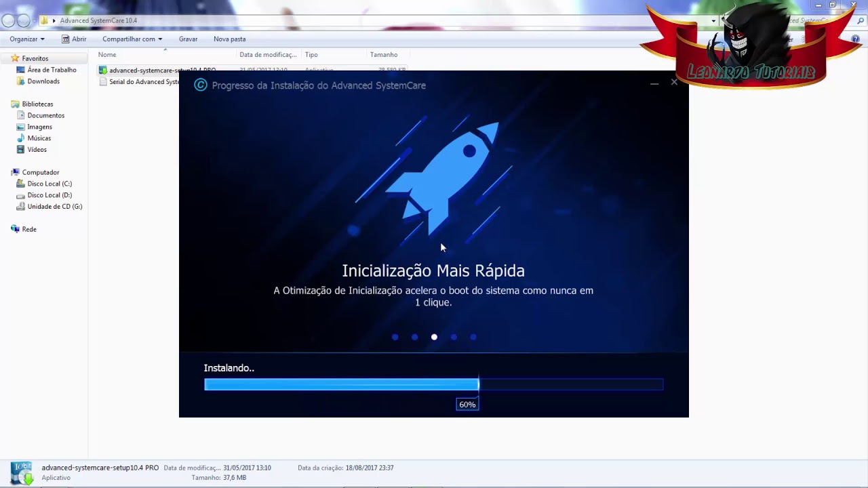Open the Organizar dropdown menu
Viewport: 868px width, 488px height.
[x=27, y=39]
